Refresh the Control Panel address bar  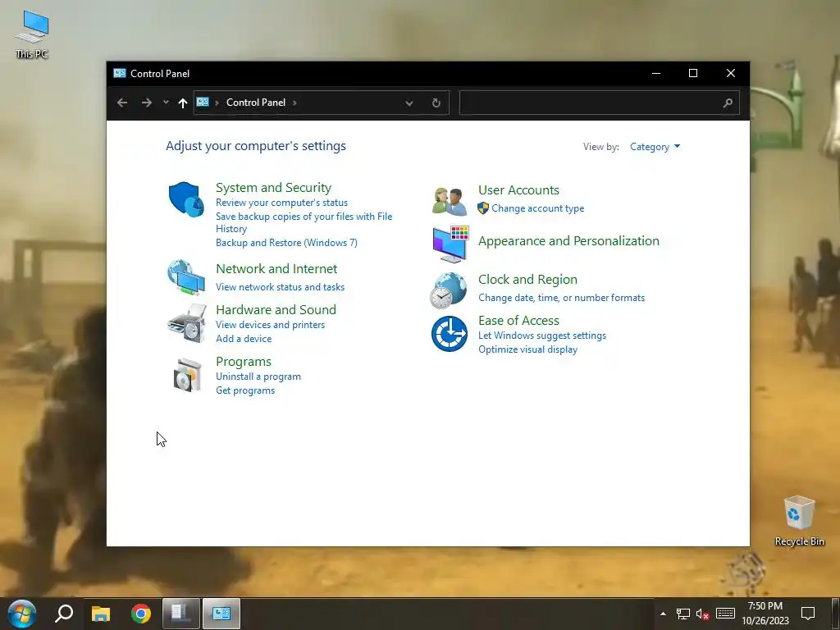tap(436, 103)
